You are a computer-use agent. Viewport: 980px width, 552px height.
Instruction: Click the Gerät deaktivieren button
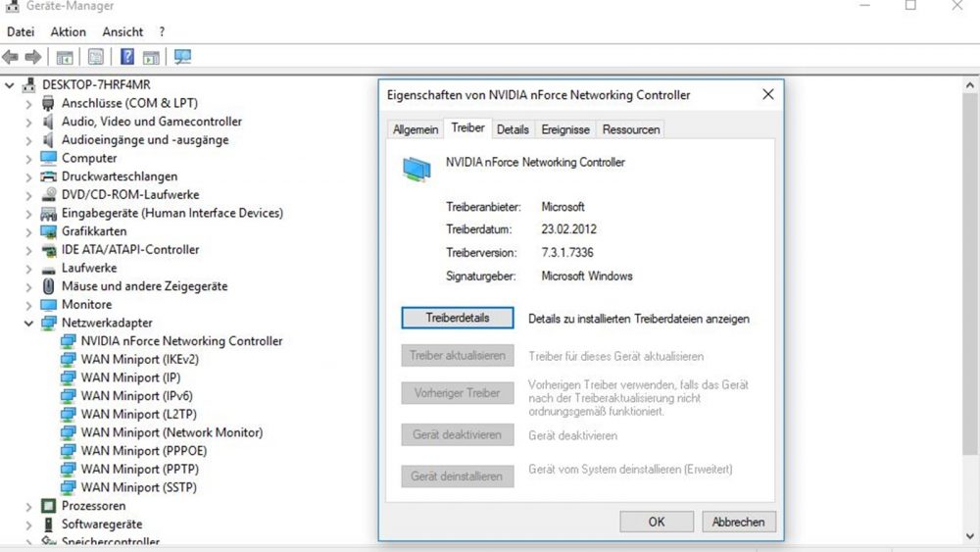458,434
